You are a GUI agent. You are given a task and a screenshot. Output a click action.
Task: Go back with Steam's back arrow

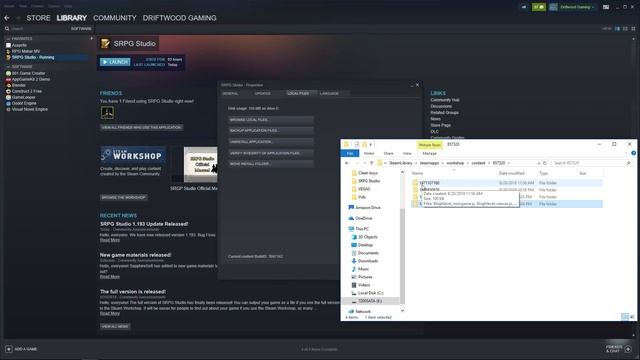[x=7, y=18]
